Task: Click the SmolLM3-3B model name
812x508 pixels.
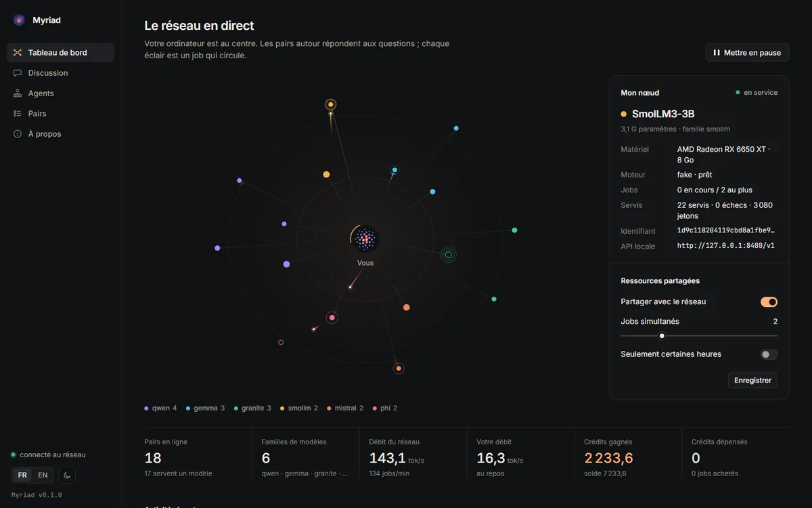Action: click(x=663, y=114)
